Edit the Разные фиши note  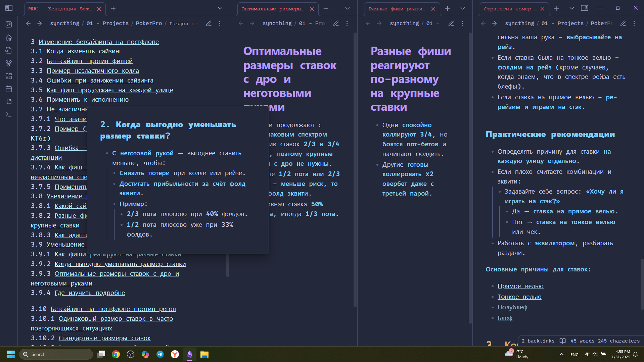[x=451, y=23]
